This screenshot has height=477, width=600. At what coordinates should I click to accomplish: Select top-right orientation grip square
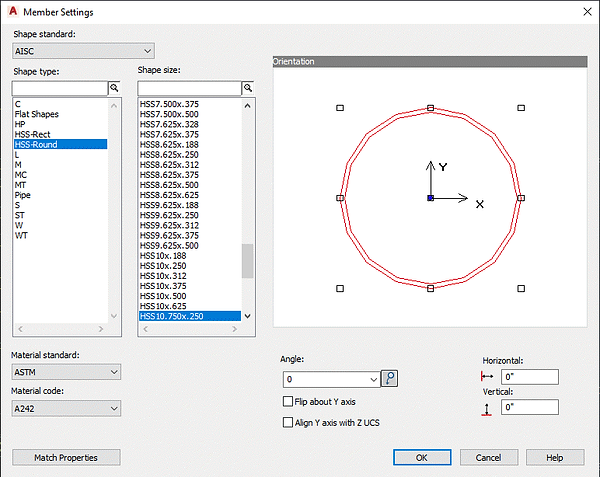tap(521, 108)
